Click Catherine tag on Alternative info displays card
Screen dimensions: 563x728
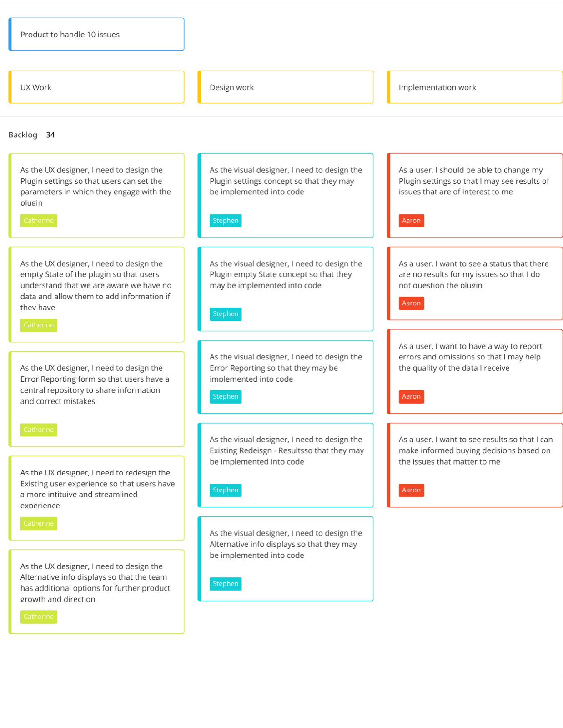click(x=39, y=617)
